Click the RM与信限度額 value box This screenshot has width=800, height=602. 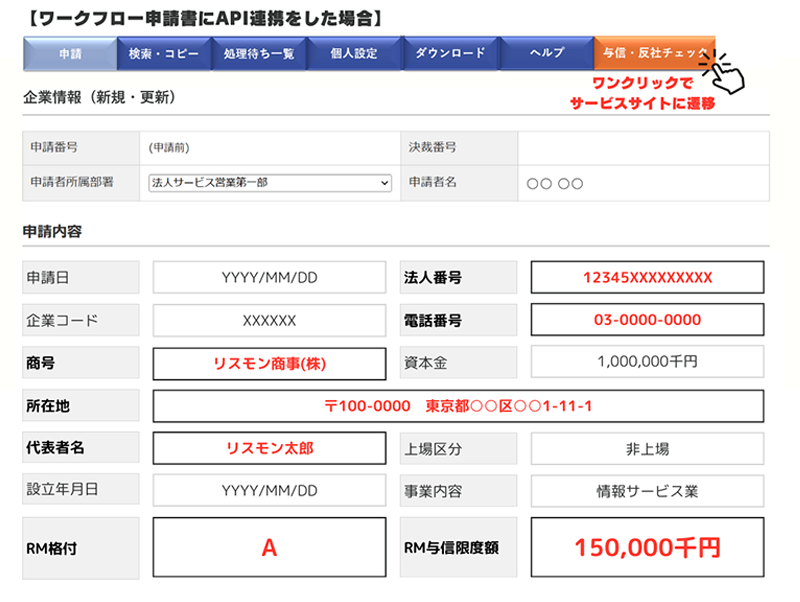tap(647, 547)
